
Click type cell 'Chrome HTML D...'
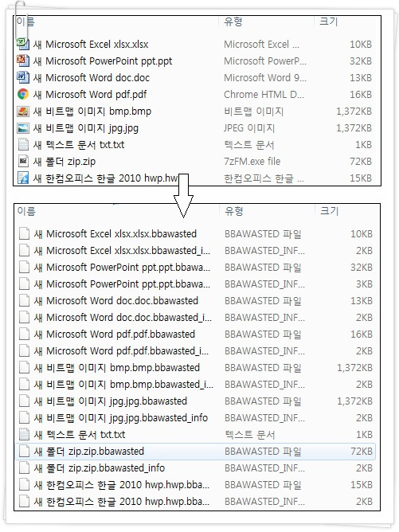(x=264, y=94)
